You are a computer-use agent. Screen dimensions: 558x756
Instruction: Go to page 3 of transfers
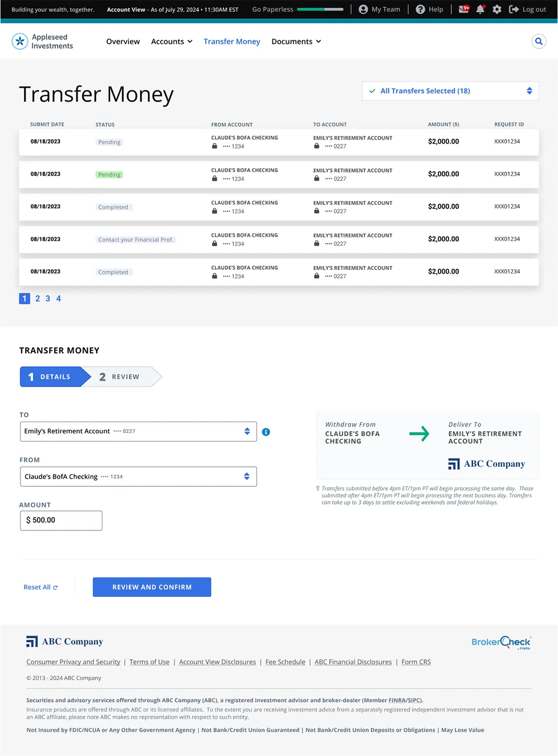coord(48,299)
